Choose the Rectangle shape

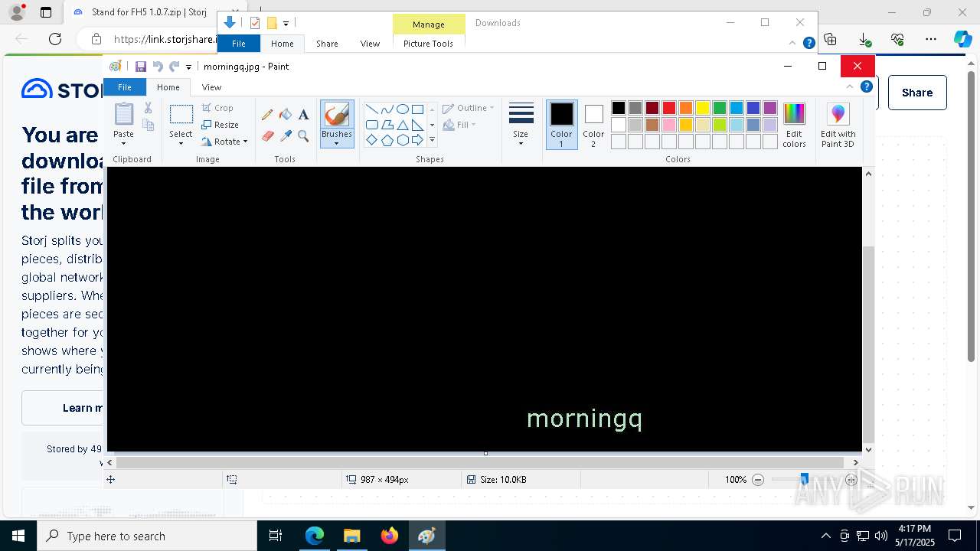417,109
